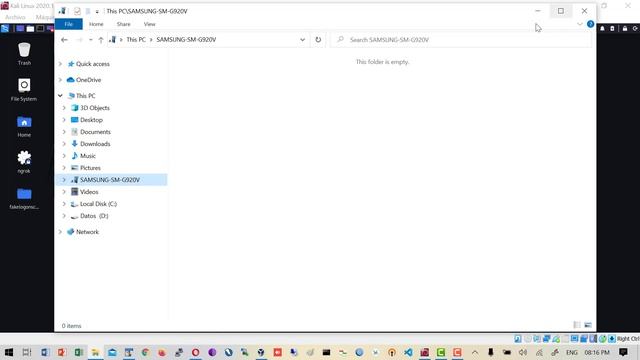Viewport: 640px width, 360px height.
Task: Go up one folder level
Action: point(101,40)
